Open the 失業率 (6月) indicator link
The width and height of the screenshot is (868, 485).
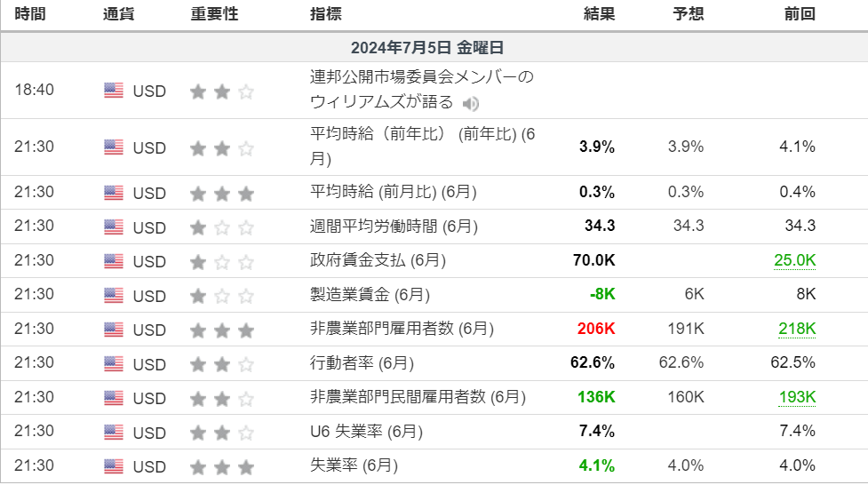click(x=354, y=465)
